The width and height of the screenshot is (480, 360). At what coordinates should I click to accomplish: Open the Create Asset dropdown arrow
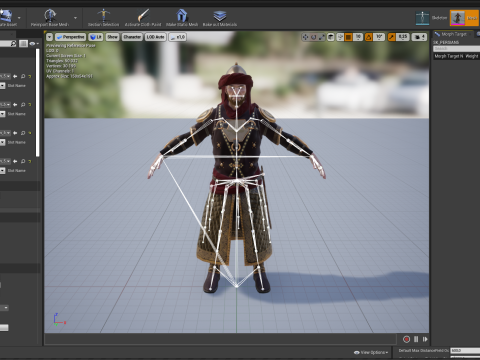19,18
